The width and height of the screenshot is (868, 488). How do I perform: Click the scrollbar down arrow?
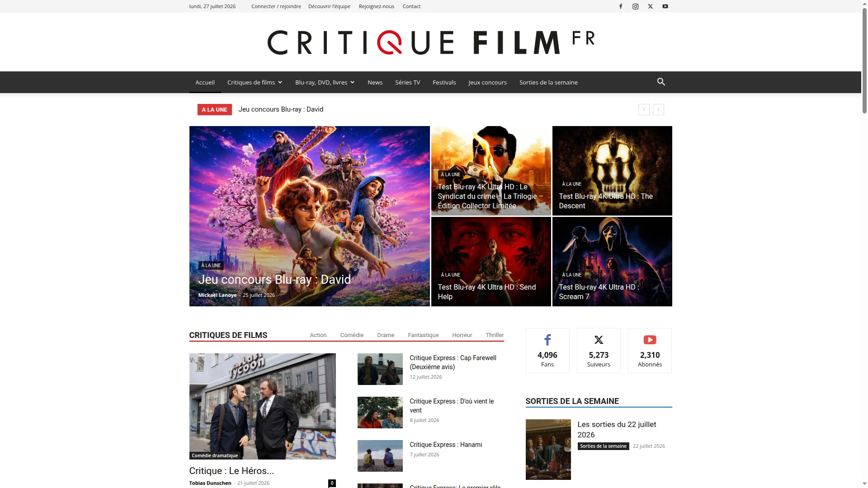(x=864, y=484)
